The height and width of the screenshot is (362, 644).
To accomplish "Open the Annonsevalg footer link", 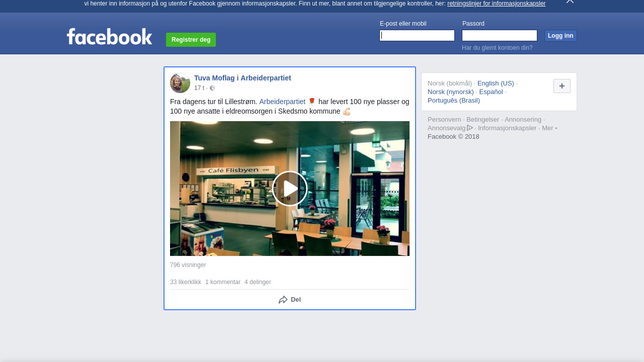I will [x=447, y=128].
